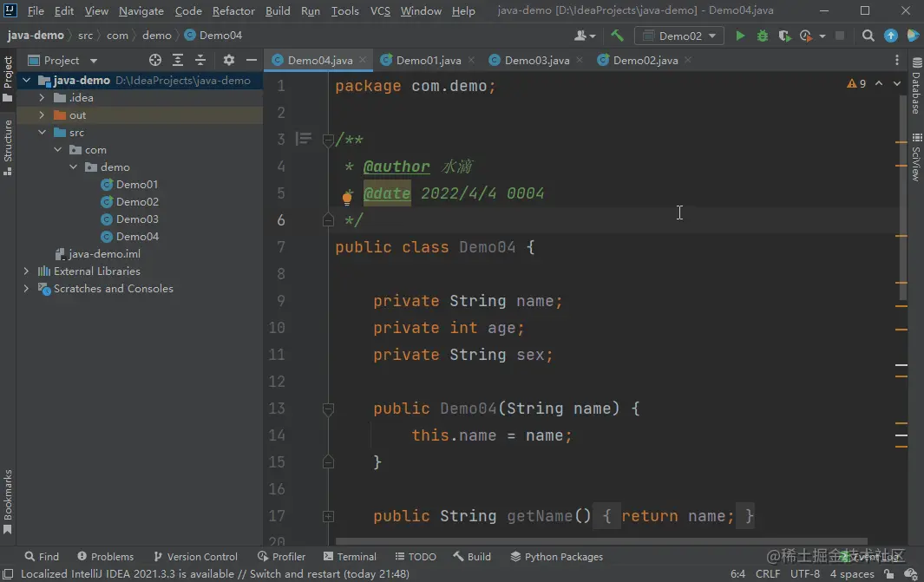
Task: Run the Demo02 configuration
Action: tap(740, 36)
